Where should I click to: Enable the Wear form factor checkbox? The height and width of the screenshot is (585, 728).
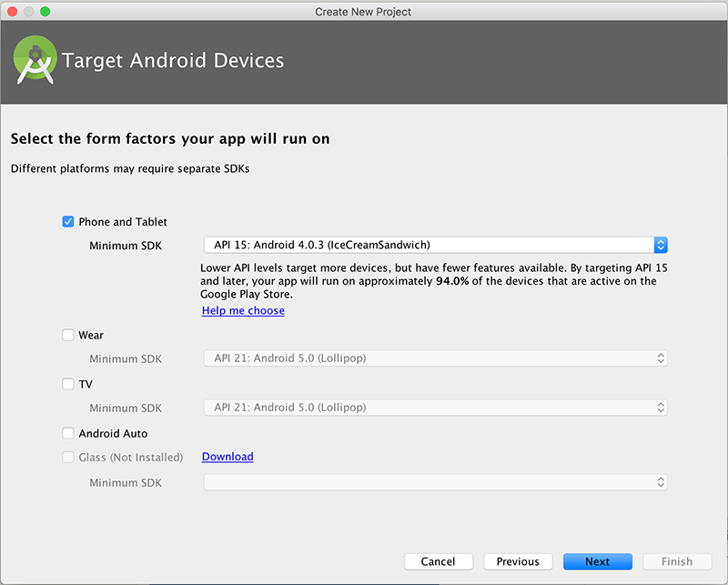68,335
